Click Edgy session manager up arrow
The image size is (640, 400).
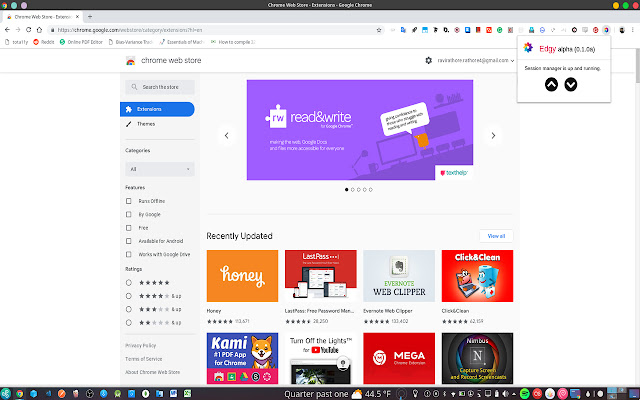tap(551, 84)
